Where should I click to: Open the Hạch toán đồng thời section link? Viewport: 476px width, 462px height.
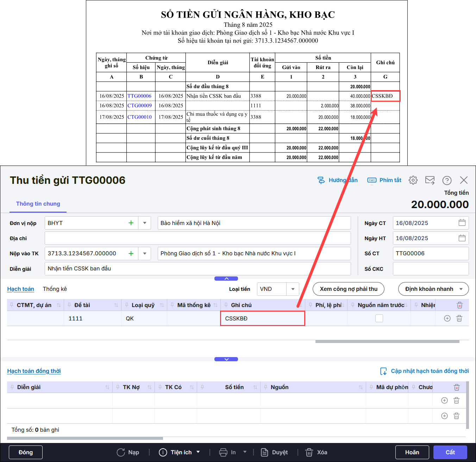(34, 371)
